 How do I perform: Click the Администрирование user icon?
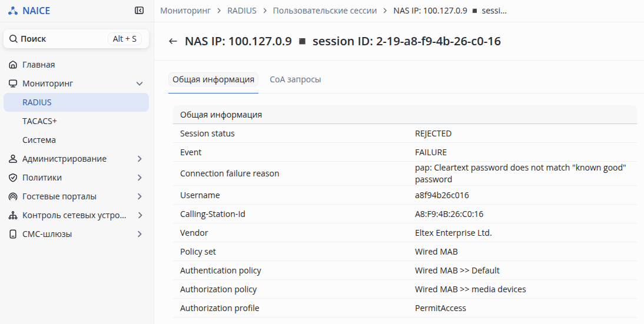pos(13,159)
